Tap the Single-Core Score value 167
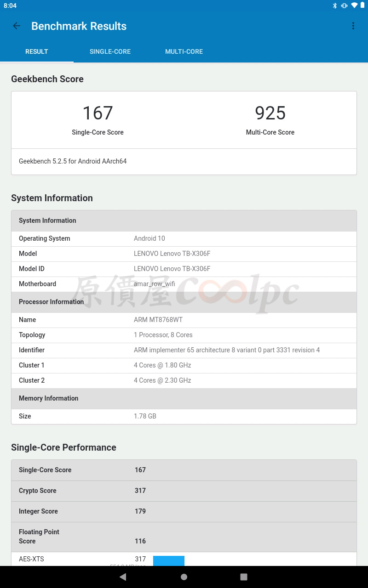 [98, 113]
